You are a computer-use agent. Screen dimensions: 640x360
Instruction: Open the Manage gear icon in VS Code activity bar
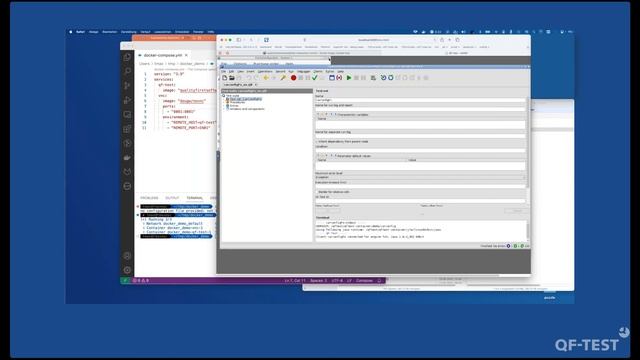(127, 270)
